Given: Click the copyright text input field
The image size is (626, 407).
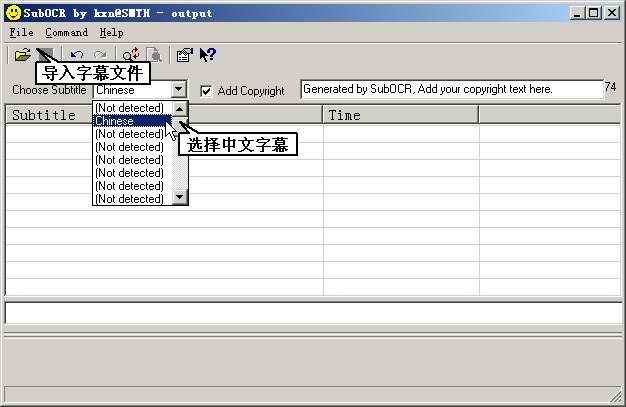Looking at the screenshot, I should coord(451,89).
